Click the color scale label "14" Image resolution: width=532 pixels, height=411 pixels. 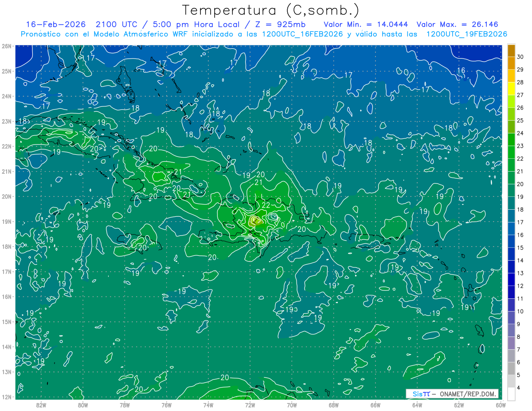[x=520, y=260]
